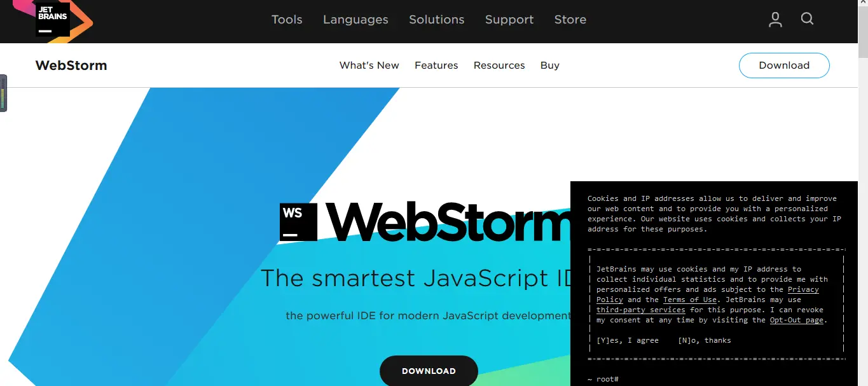Open the Terms of Use link
This screenshot has height=386, width=868.
tap(690, 300)
